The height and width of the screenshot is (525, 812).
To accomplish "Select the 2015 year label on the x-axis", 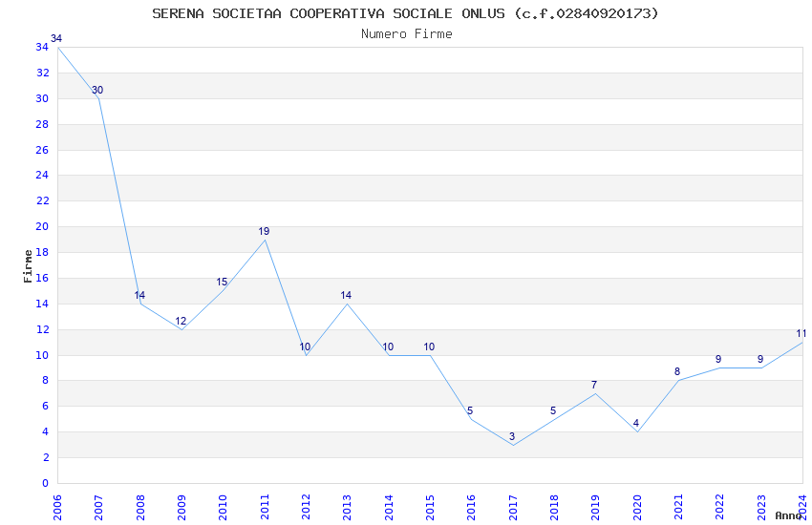I will [430, 507].
